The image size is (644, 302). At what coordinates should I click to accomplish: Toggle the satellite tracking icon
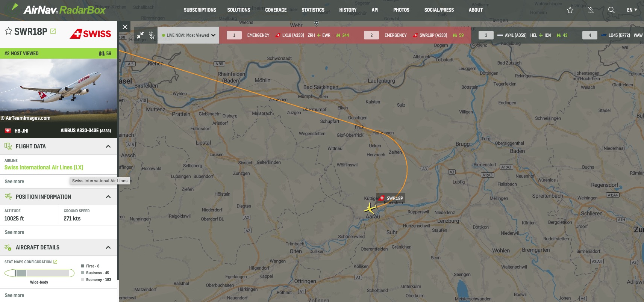(152, 35)
